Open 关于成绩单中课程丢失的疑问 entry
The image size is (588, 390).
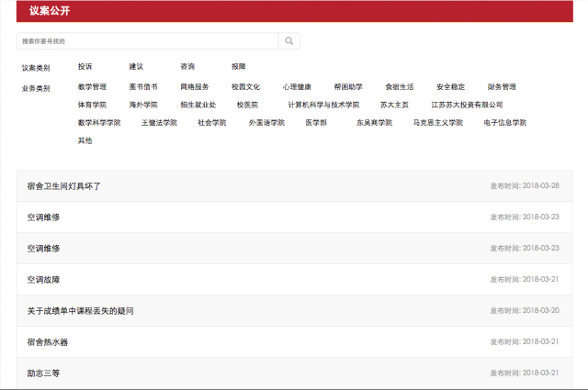point(80,311)
